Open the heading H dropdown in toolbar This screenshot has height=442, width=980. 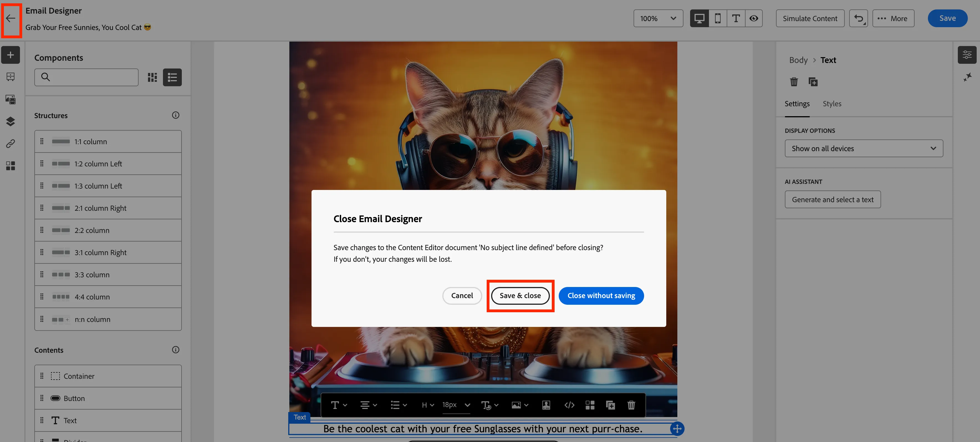coord(428,405)
